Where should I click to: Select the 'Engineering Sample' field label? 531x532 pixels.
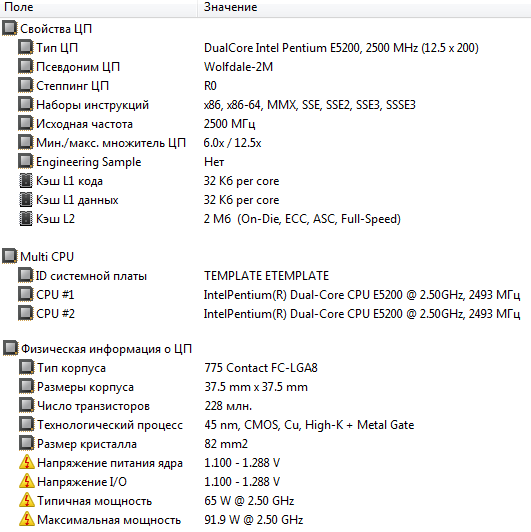89,162
